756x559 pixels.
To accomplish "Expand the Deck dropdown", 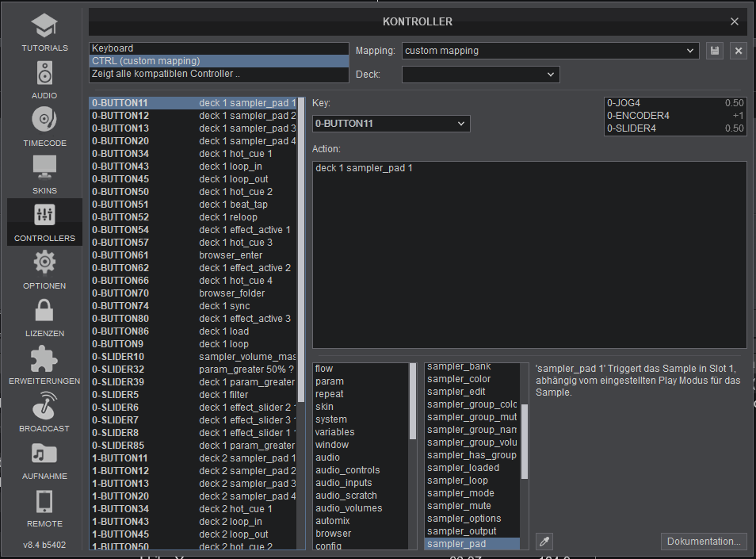I will coord(480,75).
